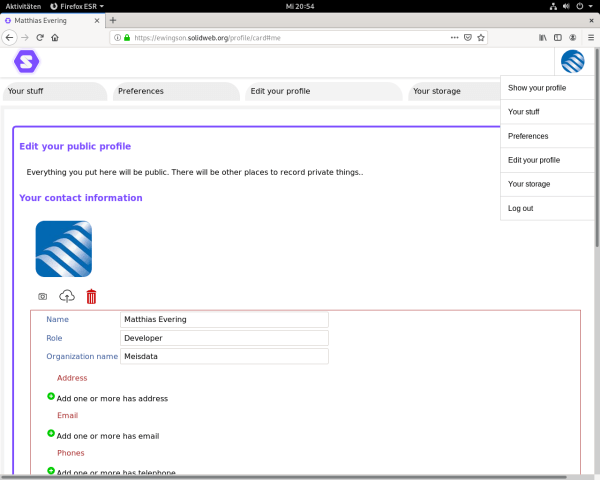Open Firefox ESR application menu dropdown
Viewport: 600px width, 480px height.
(x=77, y=6)
